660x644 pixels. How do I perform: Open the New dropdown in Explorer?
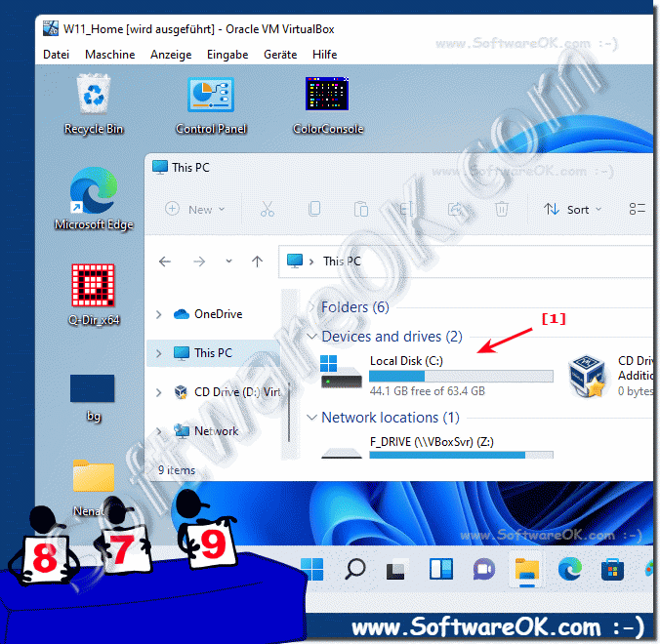pyautogui.click(x=194, y=209)
